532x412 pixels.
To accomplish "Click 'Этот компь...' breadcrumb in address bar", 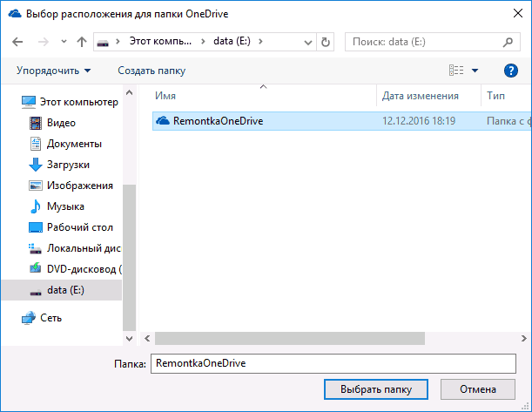I will coord(160,41).
